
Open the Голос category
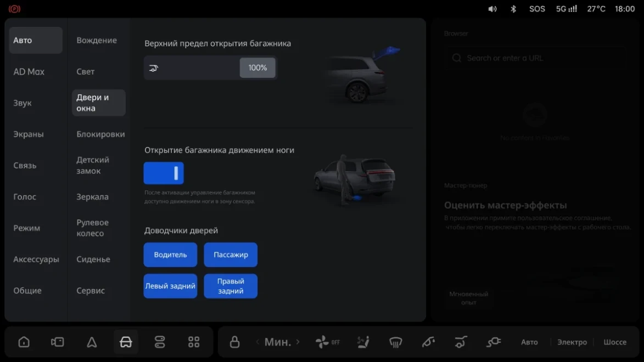(25, 196)
